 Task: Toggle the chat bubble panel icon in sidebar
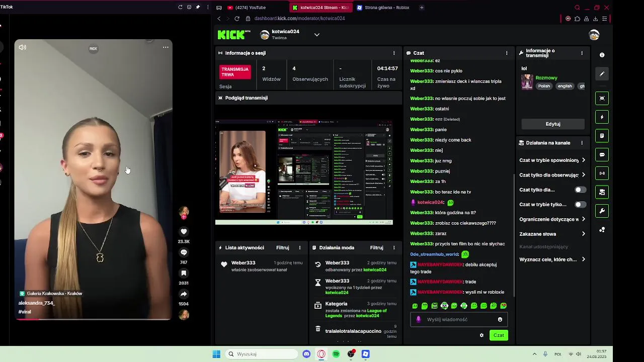pos(602,154)
